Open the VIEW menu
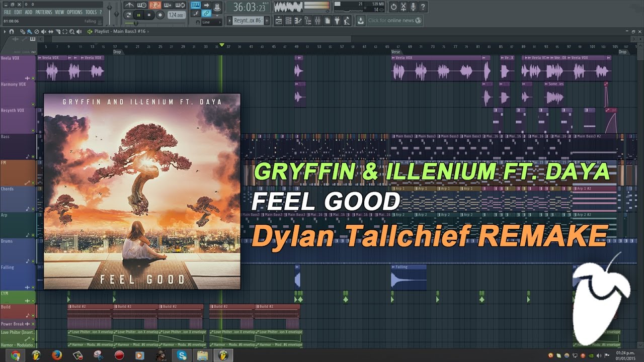The image size is (644, 362). [59, 12]
